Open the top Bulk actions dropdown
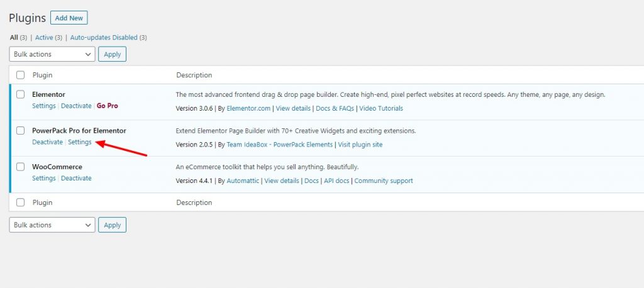 click(x=52, y=54)
